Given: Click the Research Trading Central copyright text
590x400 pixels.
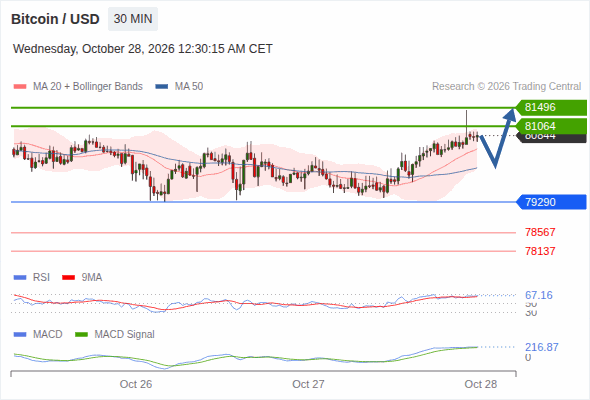Looking at the screenshot, I should click(x=506, y=87).
